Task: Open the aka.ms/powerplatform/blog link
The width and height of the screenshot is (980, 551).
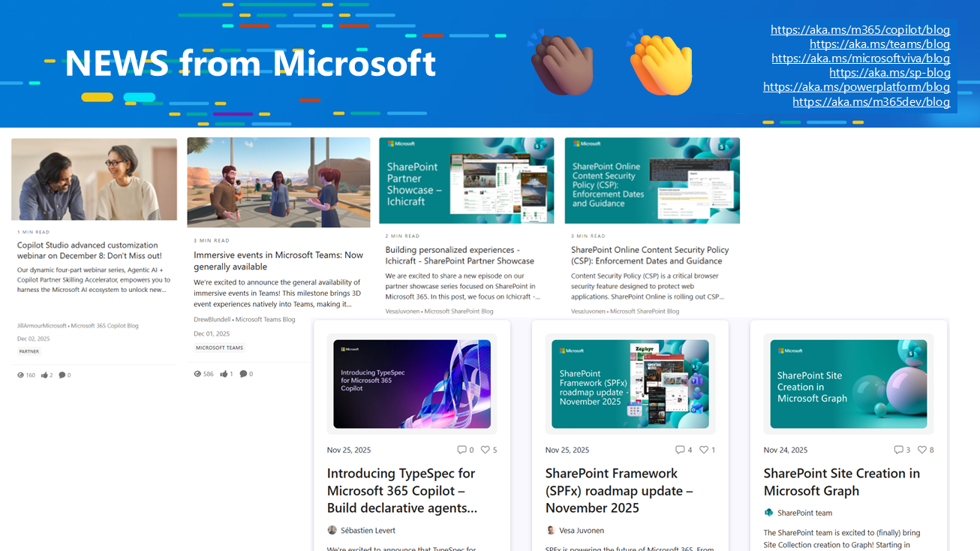Action: point(857,87)
